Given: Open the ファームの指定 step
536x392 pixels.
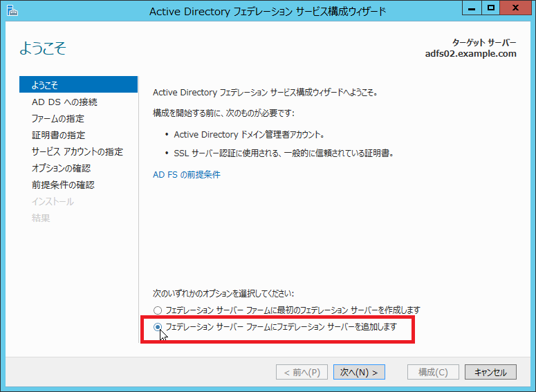Looking at the screenshot, I should [58, 118].
